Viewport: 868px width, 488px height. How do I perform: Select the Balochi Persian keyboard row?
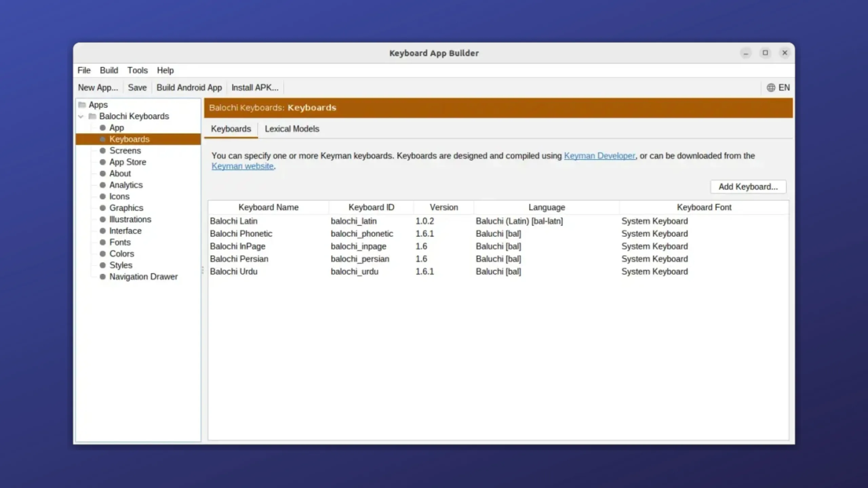coord(498,259)
